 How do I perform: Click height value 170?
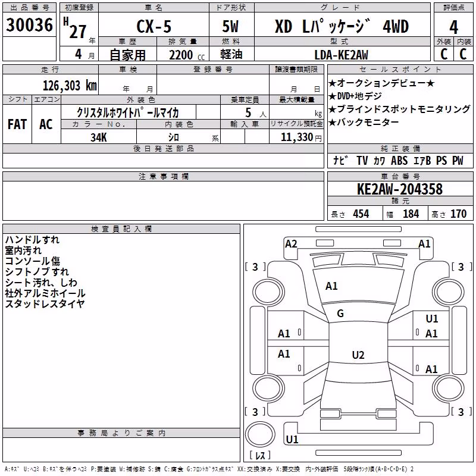click(x=458, y=214)
